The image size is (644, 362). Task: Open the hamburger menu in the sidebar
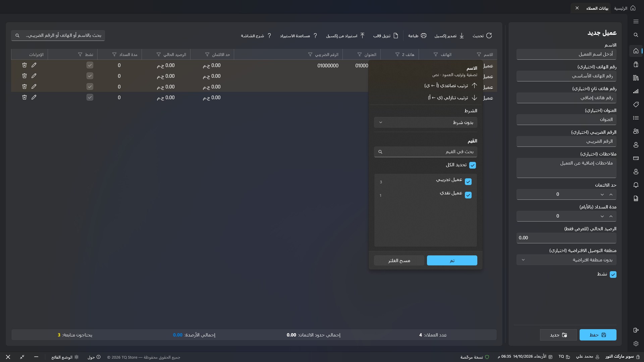click(636, 21)
